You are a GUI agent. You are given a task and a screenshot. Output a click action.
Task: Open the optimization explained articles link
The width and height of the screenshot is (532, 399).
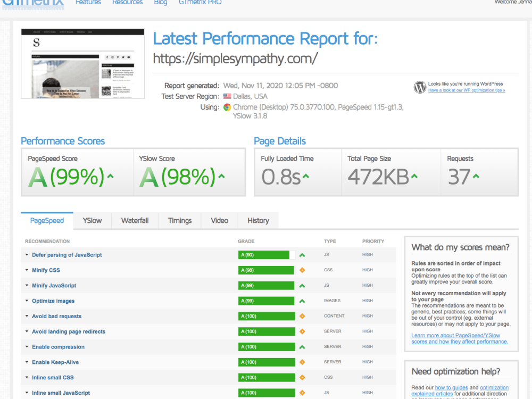point(460,390)
